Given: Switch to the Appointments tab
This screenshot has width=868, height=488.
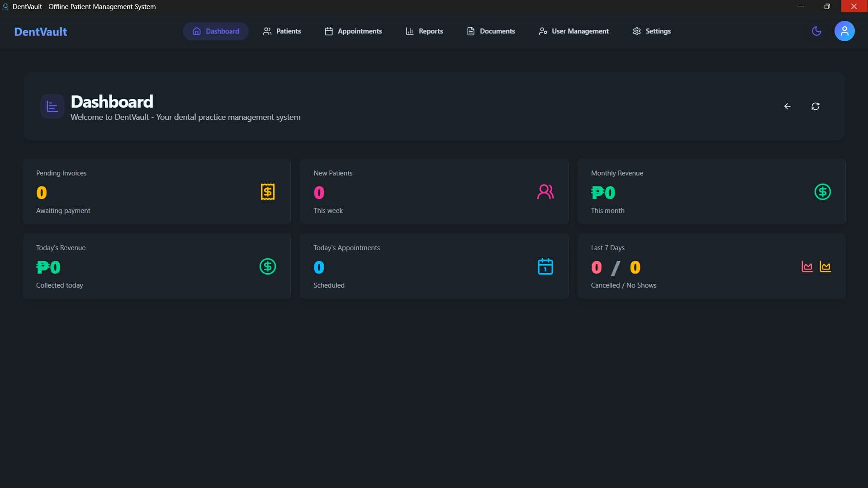Looking at the screenshot, I should (x=353, y=31).
